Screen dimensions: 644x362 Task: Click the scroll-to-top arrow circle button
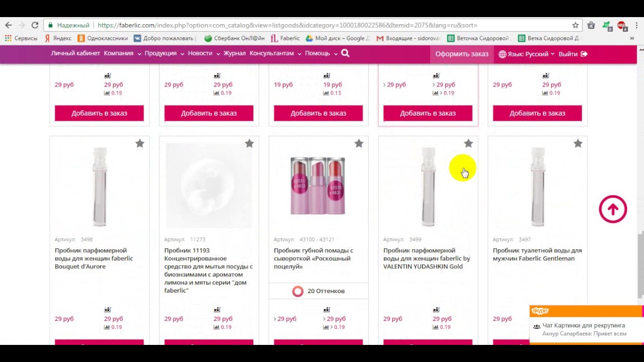(613, 209)
